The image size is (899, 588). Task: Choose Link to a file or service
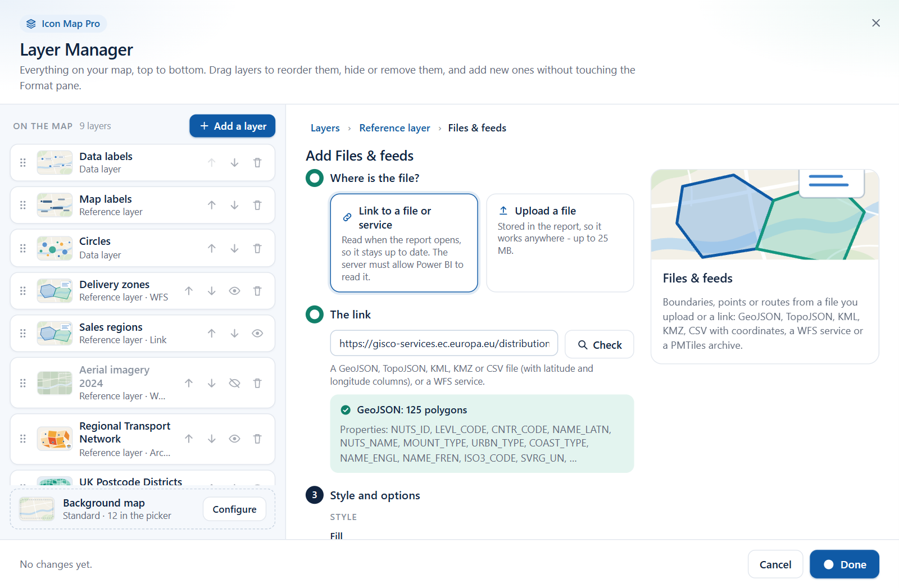[x=404, y=243]
